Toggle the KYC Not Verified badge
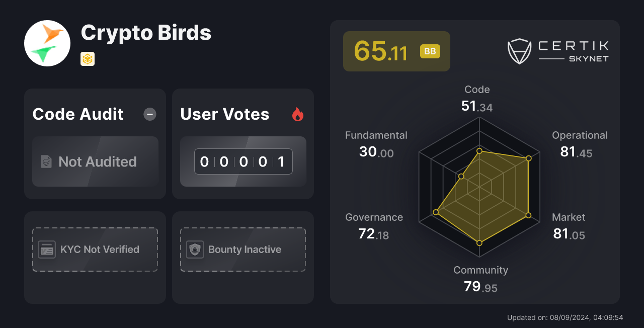 (95, 249)
